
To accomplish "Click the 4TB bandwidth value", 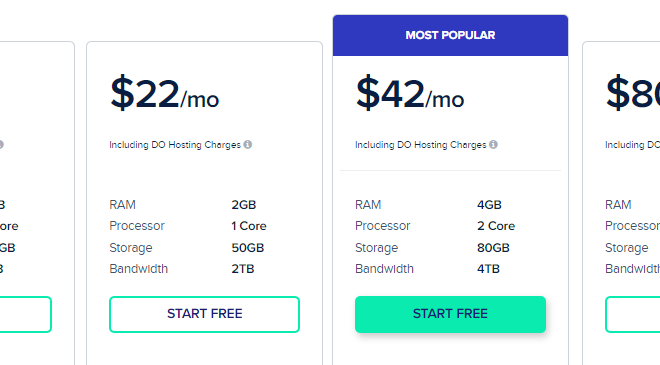I will [488, 269].
